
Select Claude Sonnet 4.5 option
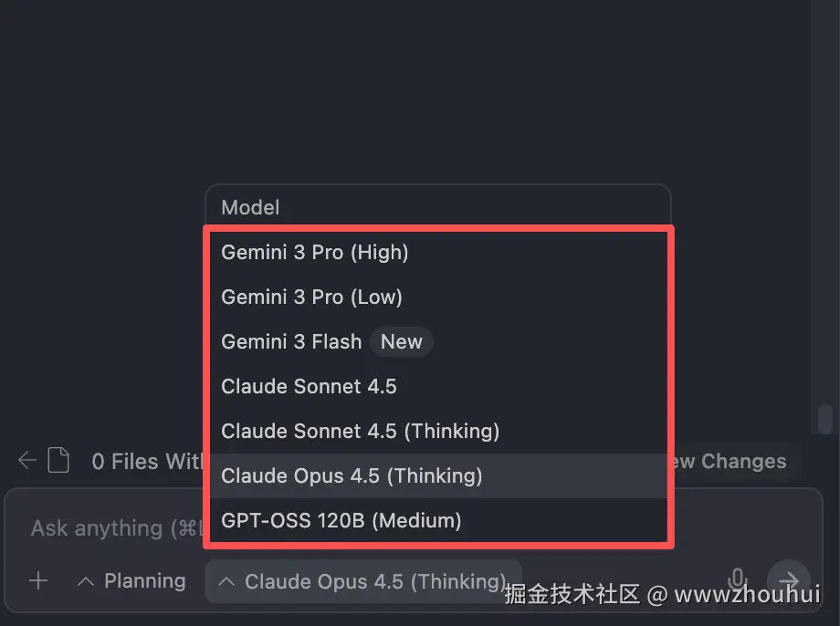click(x=309, y=386)
